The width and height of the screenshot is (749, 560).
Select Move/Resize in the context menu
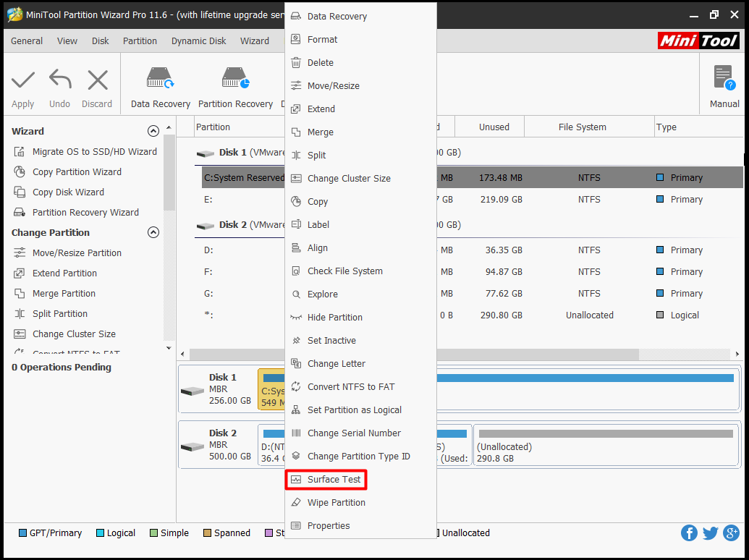(x=360, y=86)
